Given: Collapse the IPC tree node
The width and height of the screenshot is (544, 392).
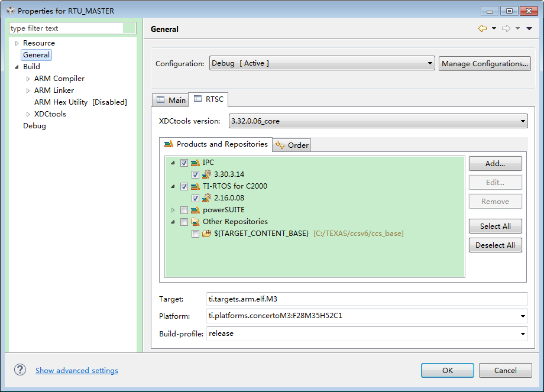Looking at the screenshot, I should click(x=173, y=163).
